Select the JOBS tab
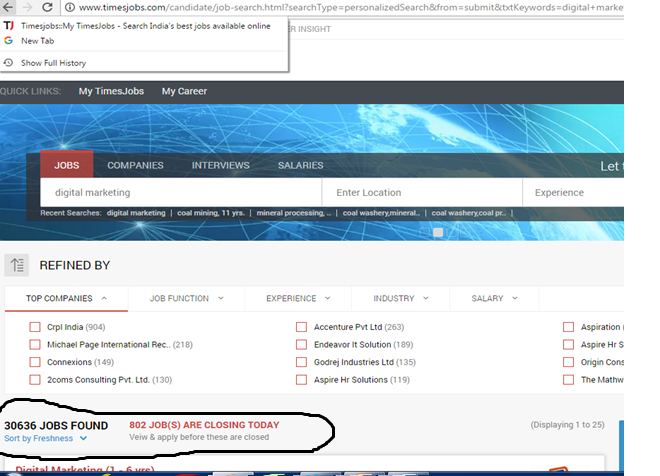This screenshot has height=476, width=660. coord(67,165)
